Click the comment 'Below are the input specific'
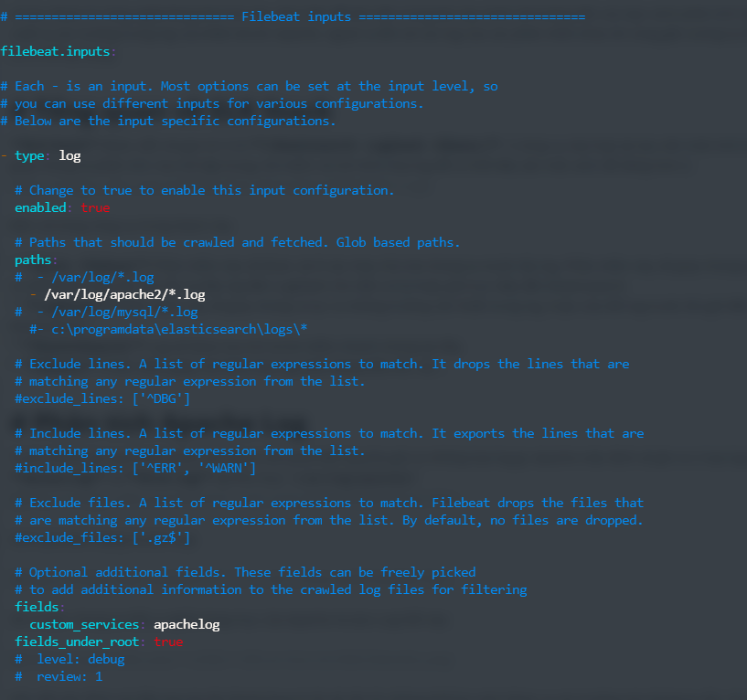The width and height of the screenshot is (747, 700). coord(168,121)
